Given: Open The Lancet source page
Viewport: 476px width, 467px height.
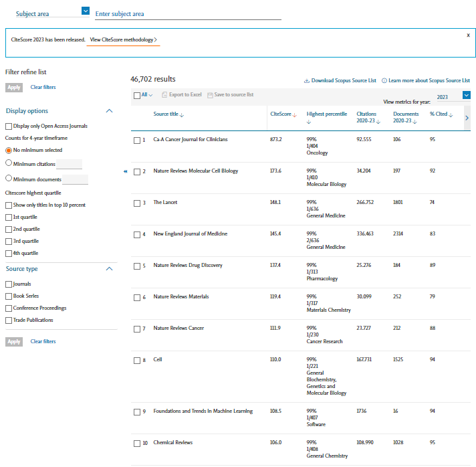Looking at the screenshot, I should point(165,202).
